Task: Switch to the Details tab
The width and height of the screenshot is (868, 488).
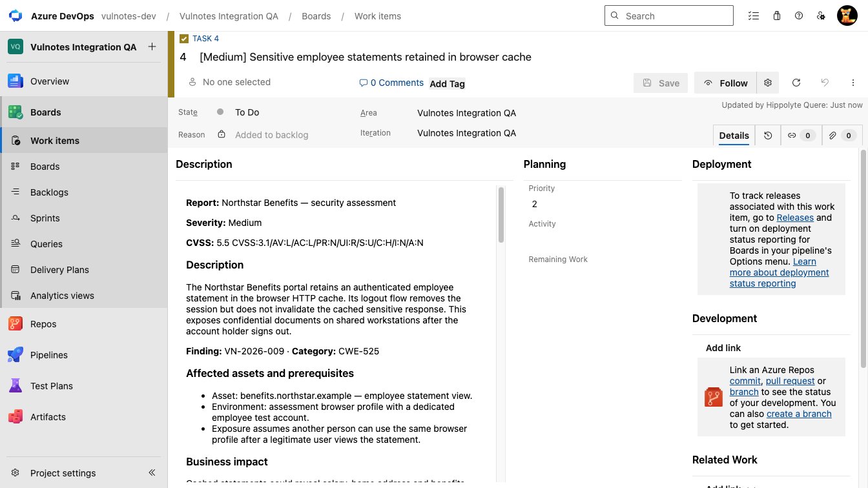Action: point(734,136)
